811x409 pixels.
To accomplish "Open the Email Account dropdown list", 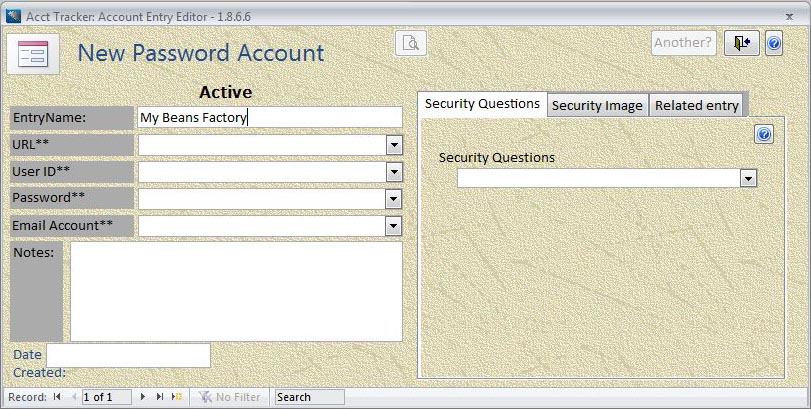I will tap(394, 226).
